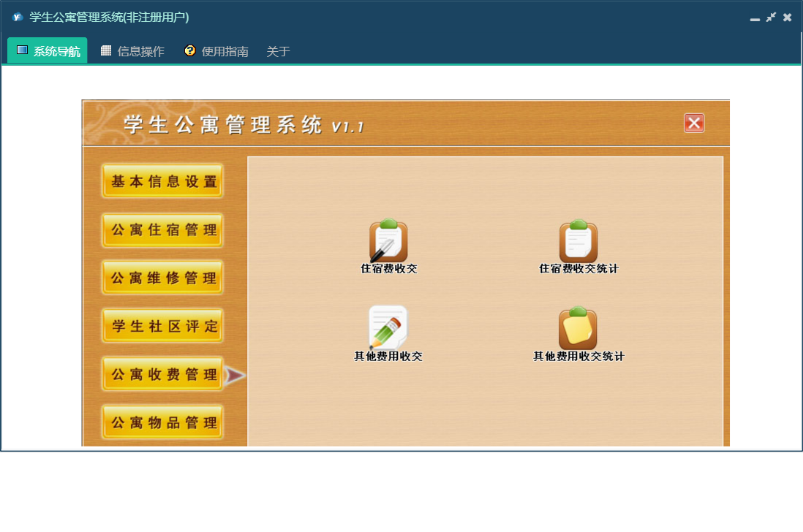Viewport: 803px width, 532px height.
Task: Select the 基本信息设置 button
Action: click(163, 181)
